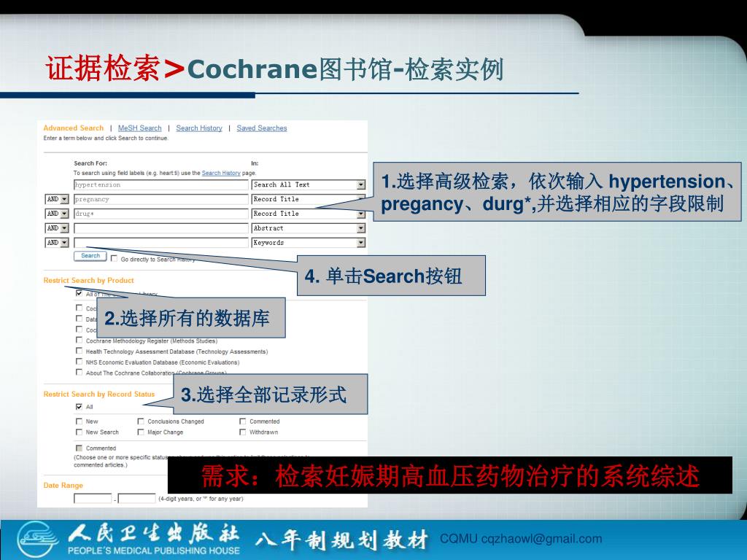Expand the Abstract field dropdown

pos(361,228)
